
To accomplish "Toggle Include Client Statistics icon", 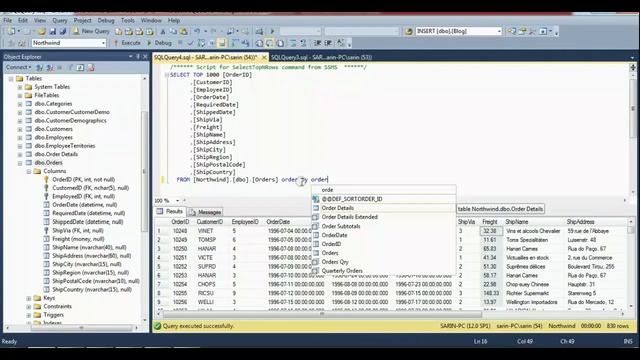I will click(x=245, y=43).
